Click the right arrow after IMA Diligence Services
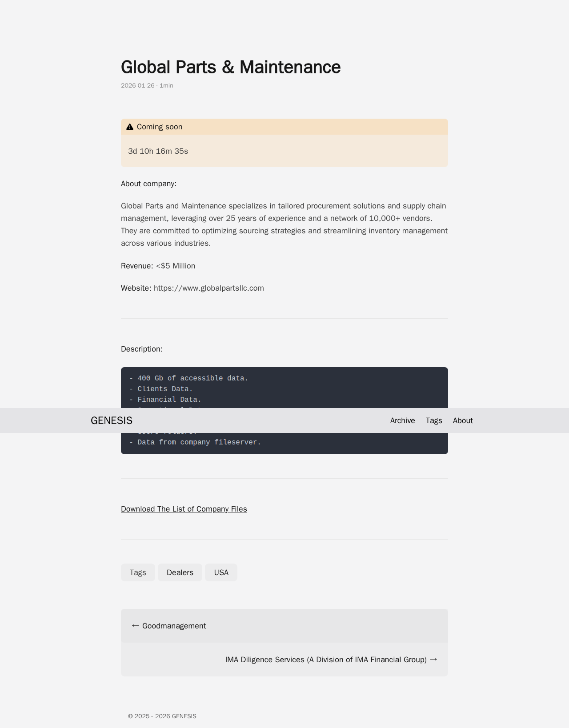The height and width of the screenshot is (728, 569). coord(433,660)
